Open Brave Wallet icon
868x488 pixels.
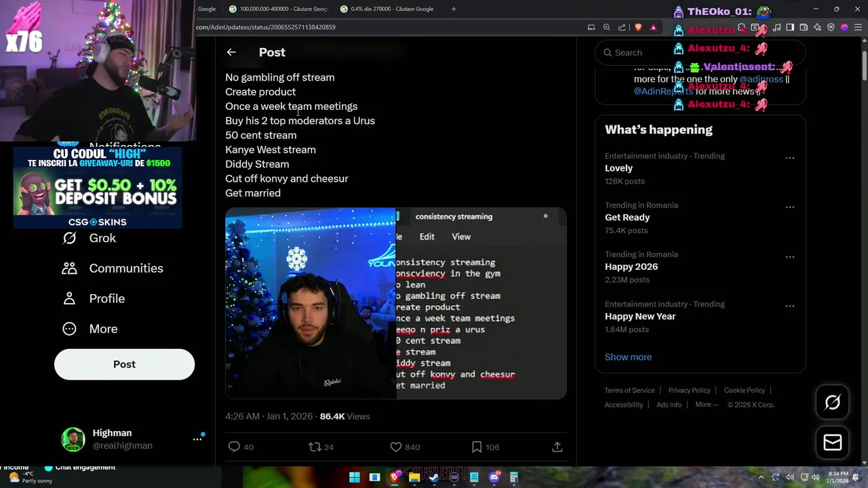(804, 27)
